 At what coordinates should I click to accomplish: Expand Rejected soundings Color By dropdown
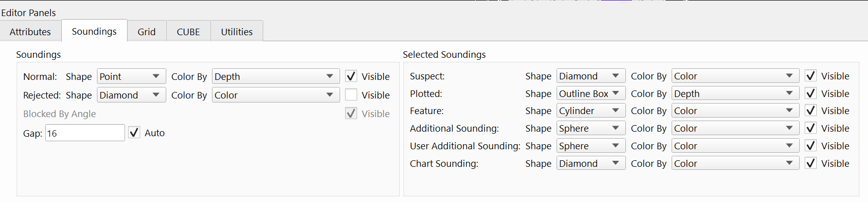[x=275, y=95]
